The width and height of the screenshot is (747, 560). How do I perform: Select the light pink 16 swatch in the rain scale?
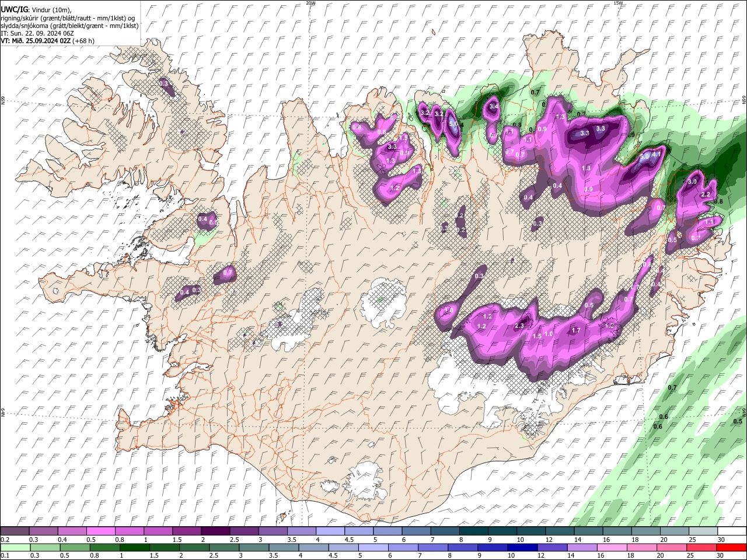coord(612,547)
